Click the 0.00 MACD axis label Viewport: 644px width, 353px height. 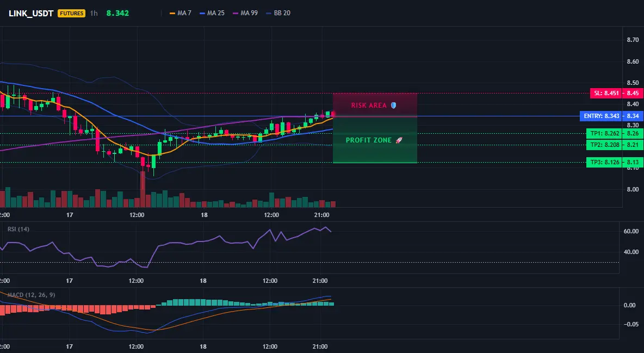pyautogui.click(x=630, y=305)
